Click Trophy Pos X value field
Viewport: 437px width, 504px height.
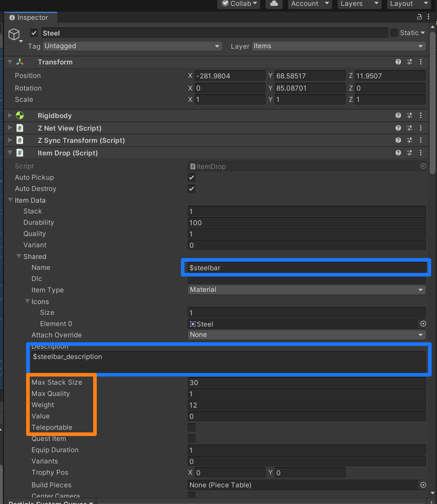point(230,472)
